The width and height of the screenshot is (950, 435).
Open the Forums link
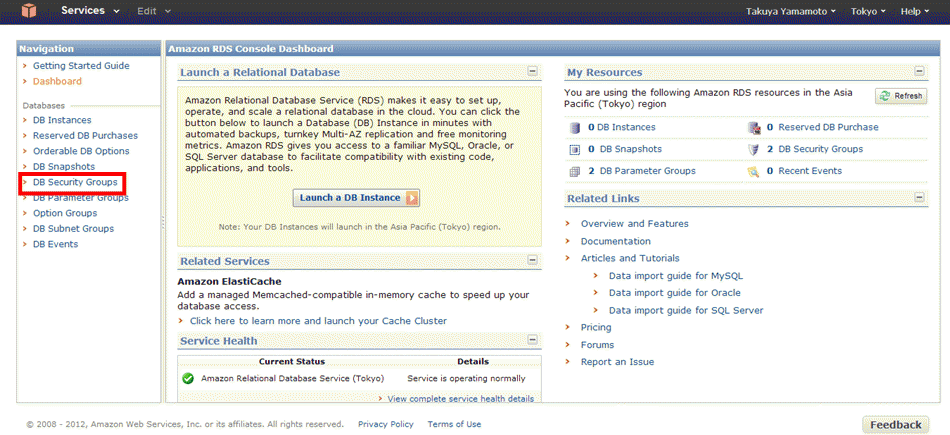click(x=597, y=345)
